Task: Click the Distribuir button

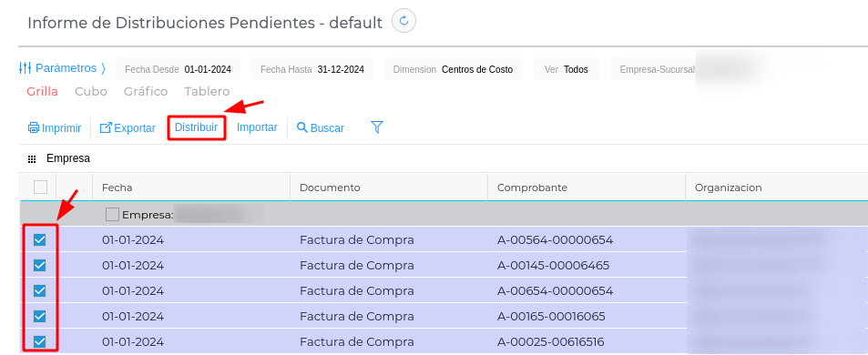Action: point(197,127)
